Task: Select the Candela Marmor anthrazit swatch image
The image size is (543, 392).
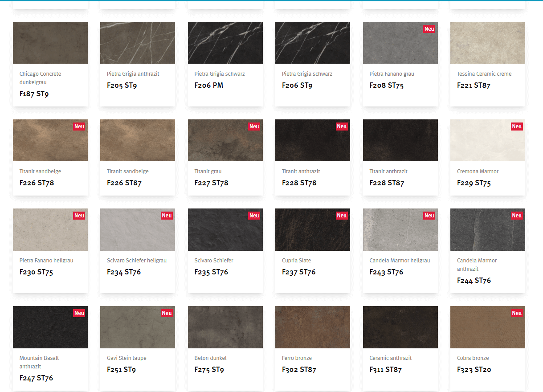Action: (488, 229)
